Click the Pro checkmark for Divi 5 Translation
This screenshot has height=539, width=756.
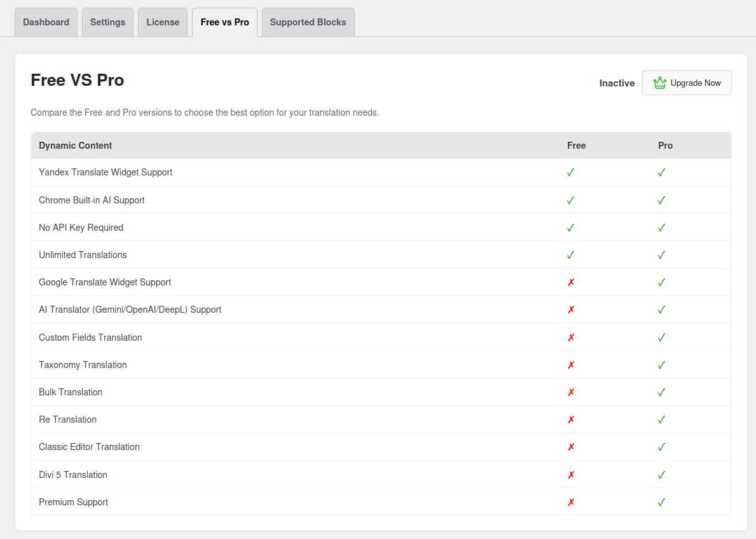[661, 475]
